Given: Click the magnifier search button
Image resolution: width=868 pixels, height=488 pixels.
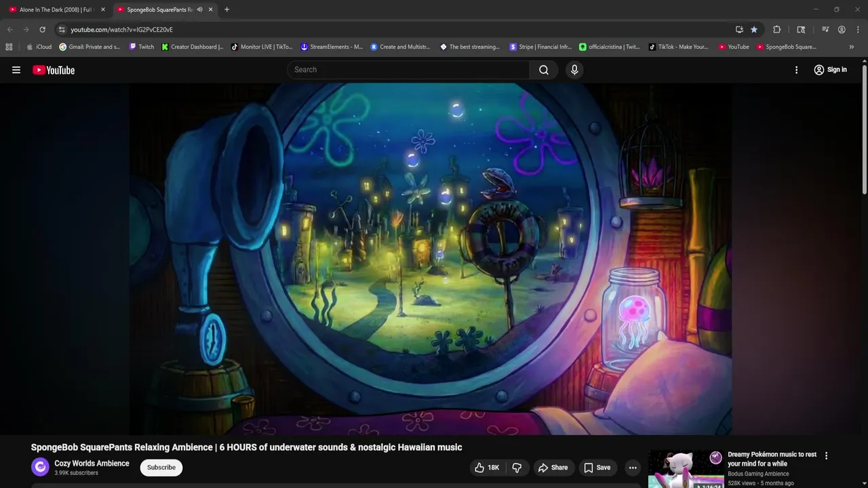Looking at the screenshot, I should tap(544, 70).
